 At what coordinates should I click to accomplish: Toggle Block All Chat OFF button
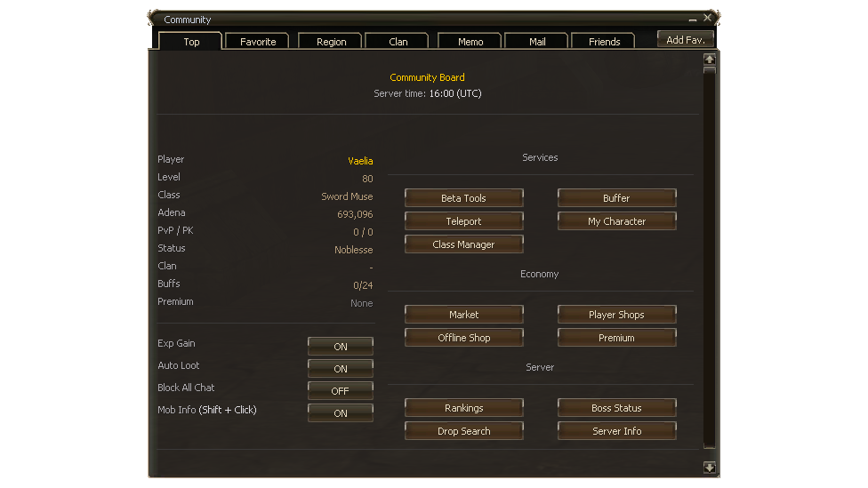[x=341, y=390]
